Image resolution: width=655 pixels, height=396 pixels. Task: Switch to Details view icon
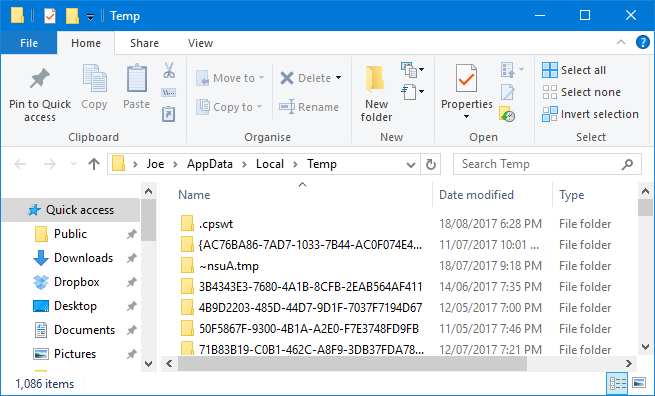(618, 383)
